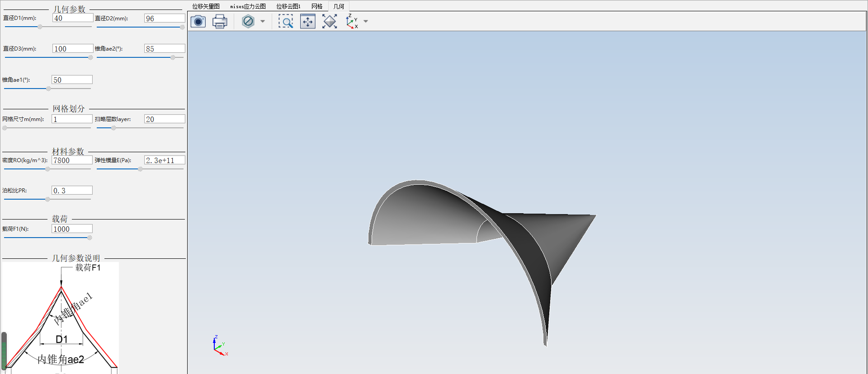The image size is (868, 374).
Task: Click the 直径D1 slider handle
Action: tap(40, 27)
